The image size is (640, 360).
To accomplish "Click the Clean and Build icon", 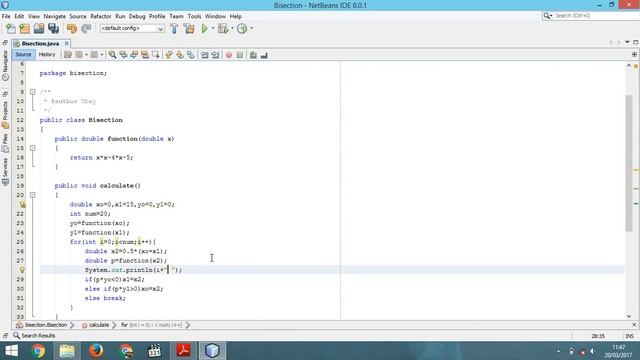I will click(x=189, y=28).
